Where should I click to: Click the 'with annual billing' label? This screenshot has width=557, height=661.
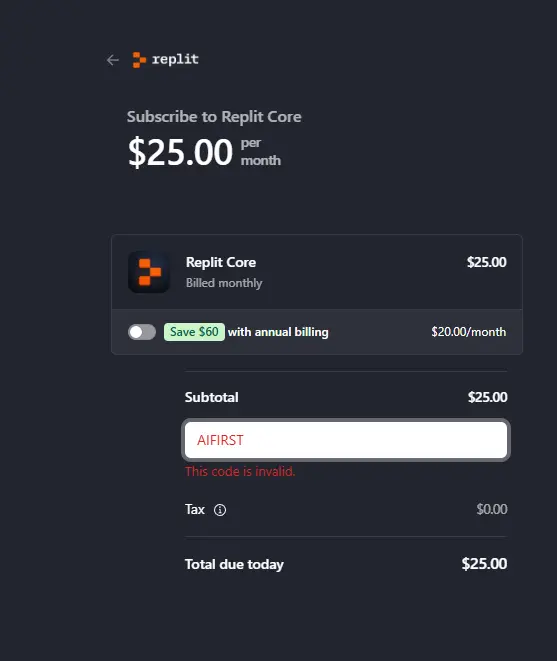pyautogui.click(x=278, y=332)
